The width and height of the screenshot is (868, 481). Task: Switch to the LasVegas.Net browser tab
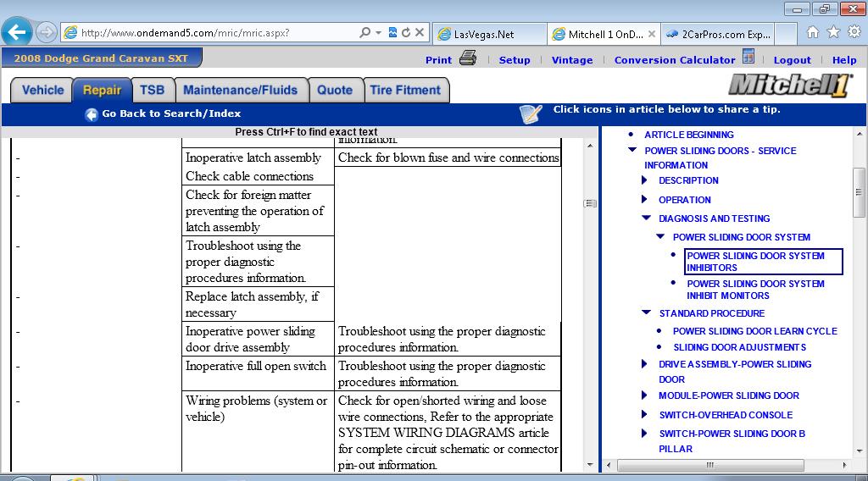click(x=489, y=34)
